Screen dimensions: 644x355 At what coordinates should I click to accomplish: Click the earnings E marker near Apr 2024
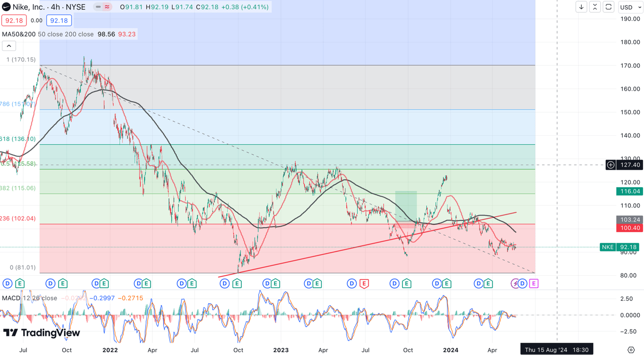tap(488, 283)
